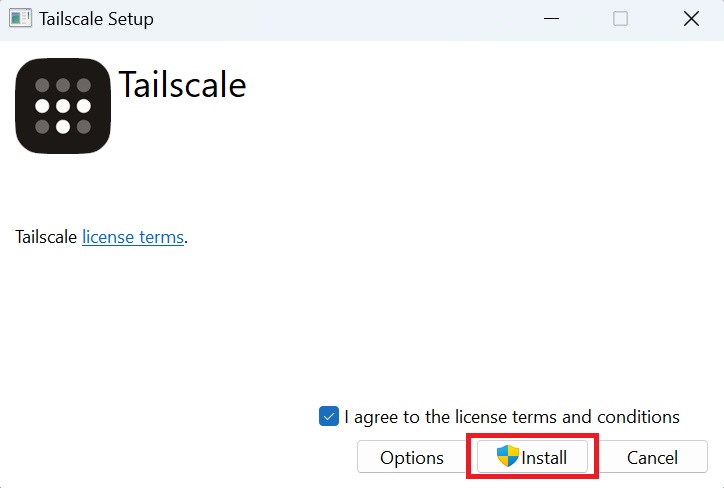Click the word "Tailscale" before license terms

pos(46,238)
